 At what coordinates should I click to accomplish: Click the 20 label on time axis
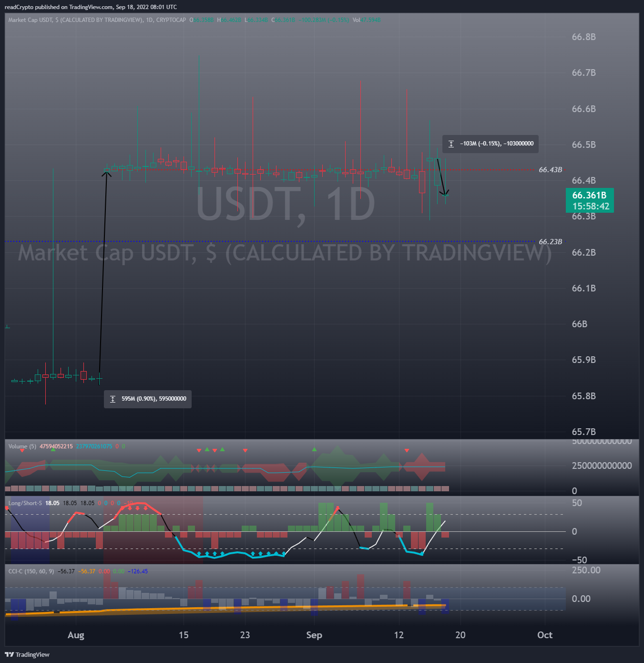pyautogui.click(x=460, y=635)
